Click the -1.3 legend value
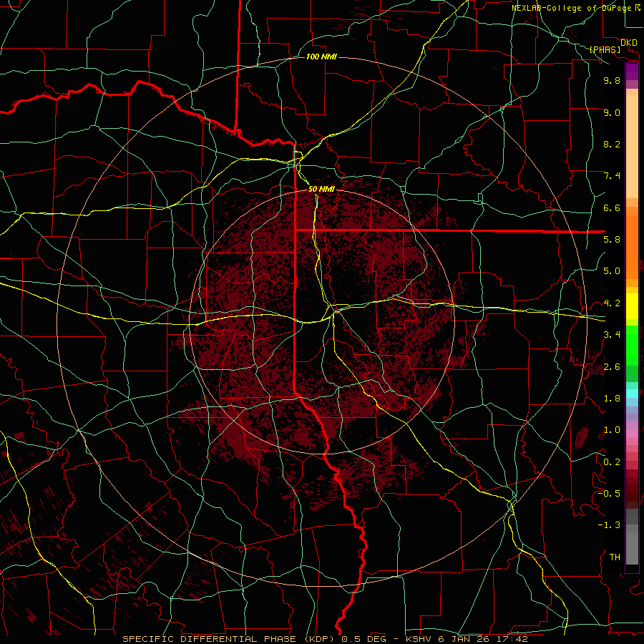The width and height of the screenshot is (644, 644). [609, 525]
